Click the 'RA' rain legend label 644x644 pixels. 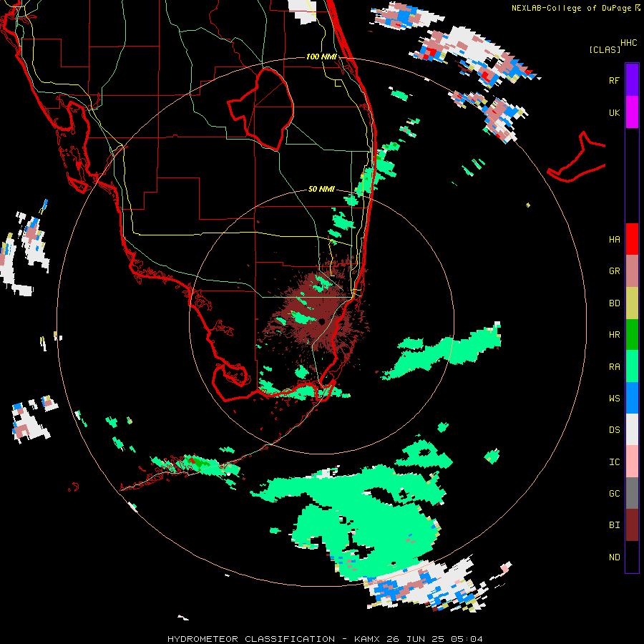614,366
